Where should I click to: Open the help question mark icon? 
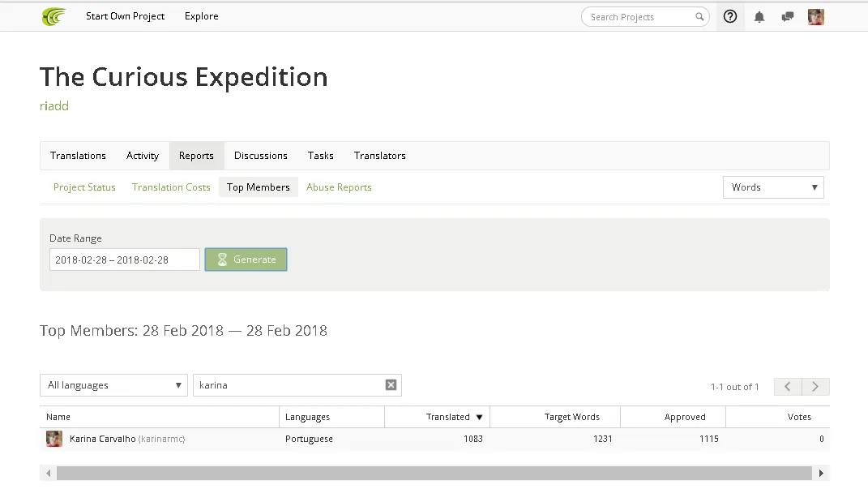point(730,16)
